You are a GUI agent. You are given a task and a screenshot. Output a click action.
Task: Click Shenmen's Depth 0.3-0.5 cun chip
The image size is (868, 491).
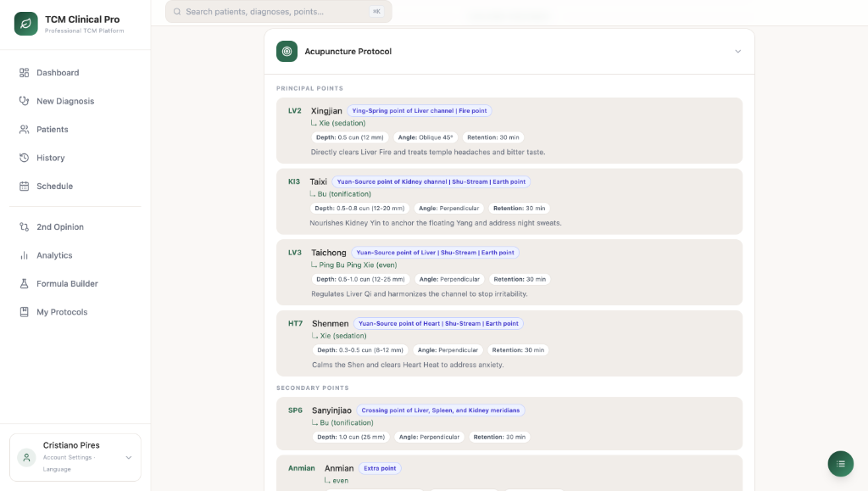click(x=360, y=350)
